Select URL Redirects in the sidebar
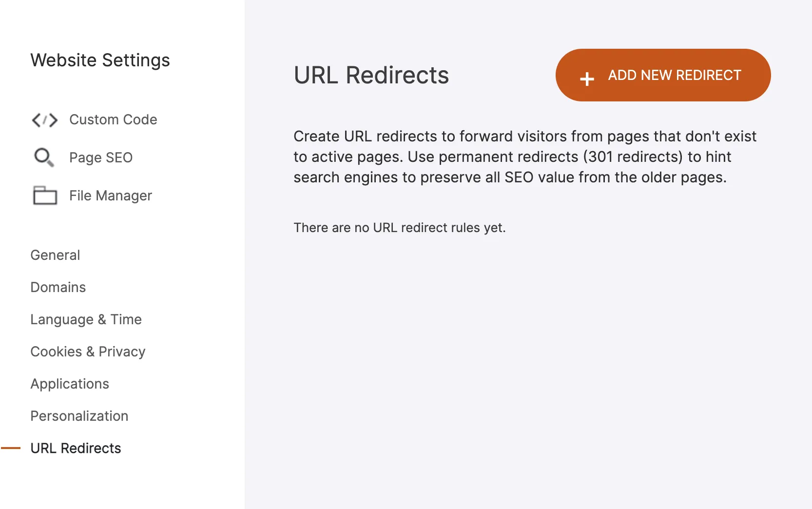 click(x=76, y=449)
